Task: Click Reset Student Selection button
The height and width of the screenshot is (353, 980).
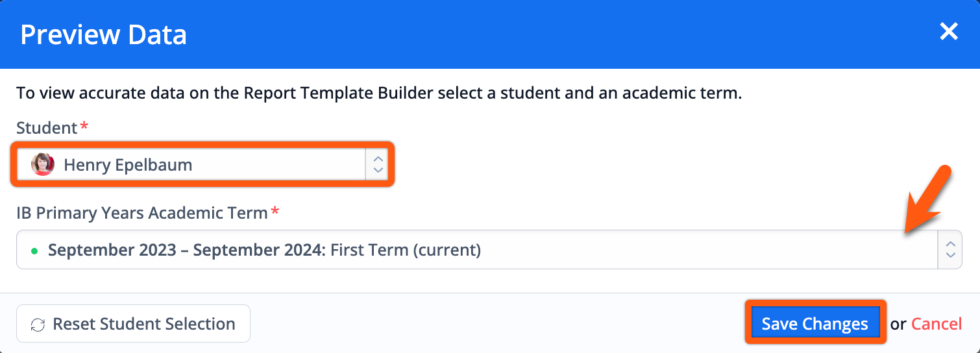Action: pos(133,324)
